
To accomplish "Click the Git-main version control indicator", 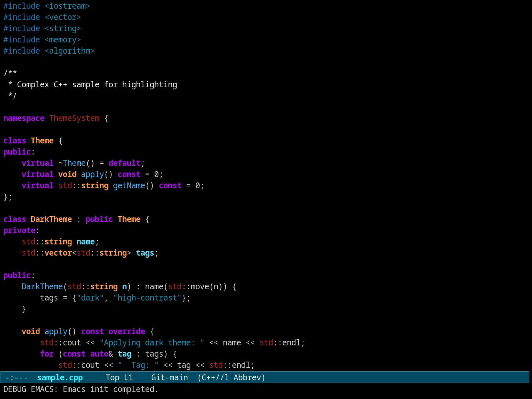I will (170, 377).
